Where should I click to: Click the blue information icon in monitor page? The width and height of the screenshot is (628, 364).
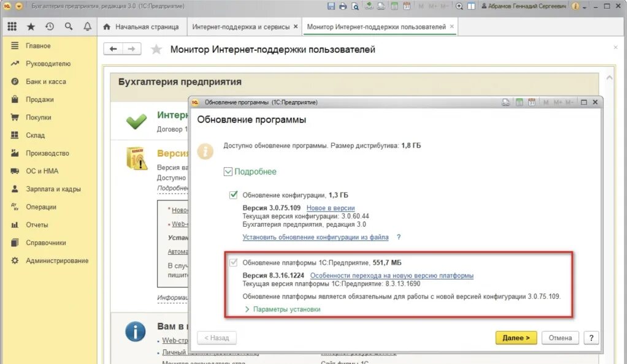click(x=136, y=332)
